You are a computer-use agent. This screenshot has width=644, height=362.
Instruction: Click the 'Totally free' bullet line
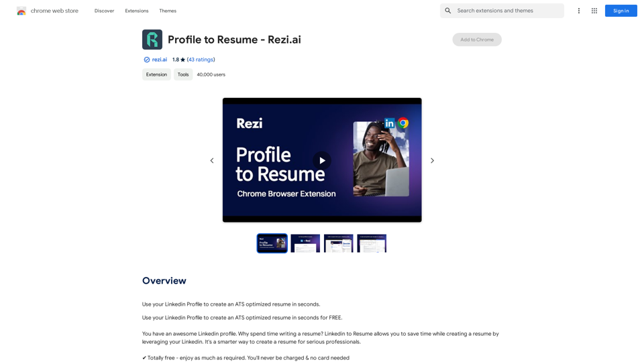tap(246, 358)
